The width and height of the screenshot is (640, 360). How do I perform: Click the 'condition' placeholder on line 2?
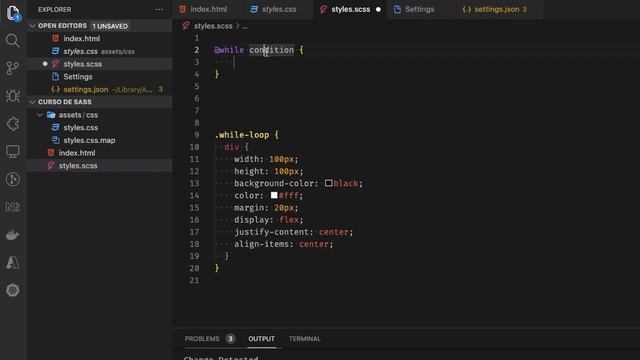271,50
